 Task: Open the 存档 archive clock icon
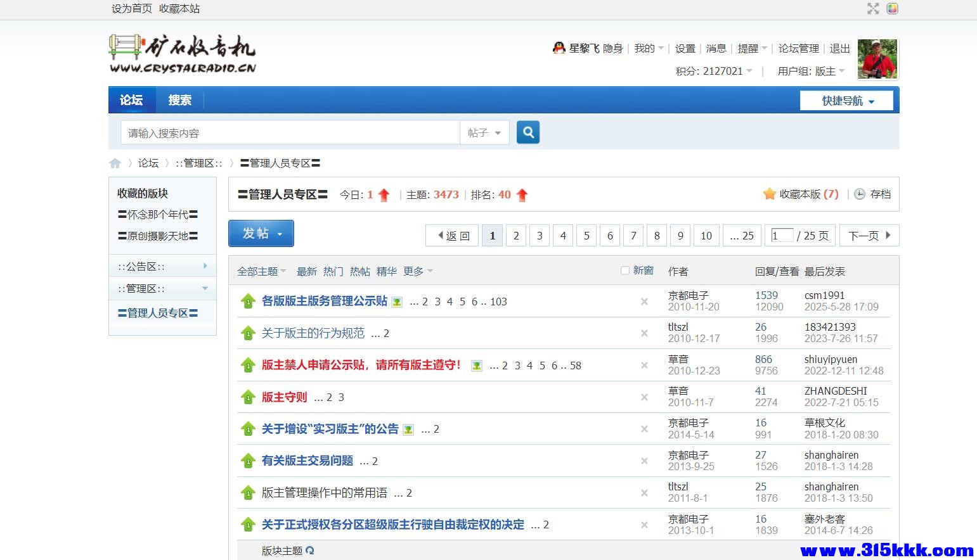tap(860, 194)
